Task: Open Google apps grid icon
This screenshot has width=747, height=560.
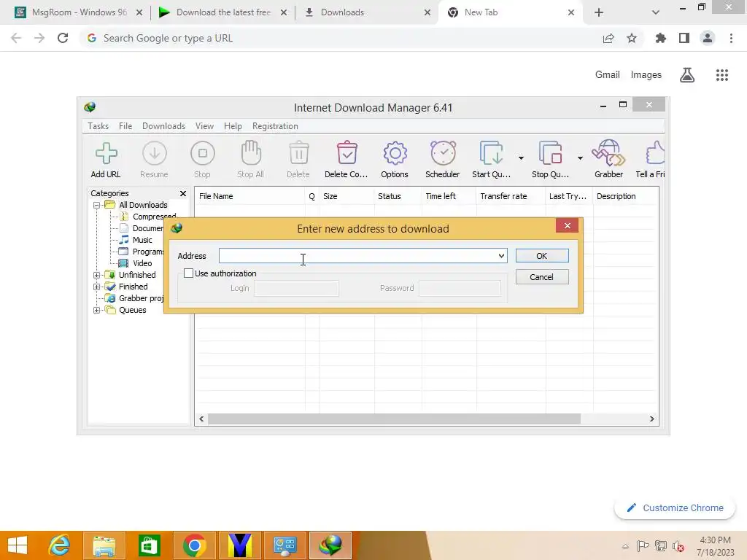Action: [x=722, y=75]
